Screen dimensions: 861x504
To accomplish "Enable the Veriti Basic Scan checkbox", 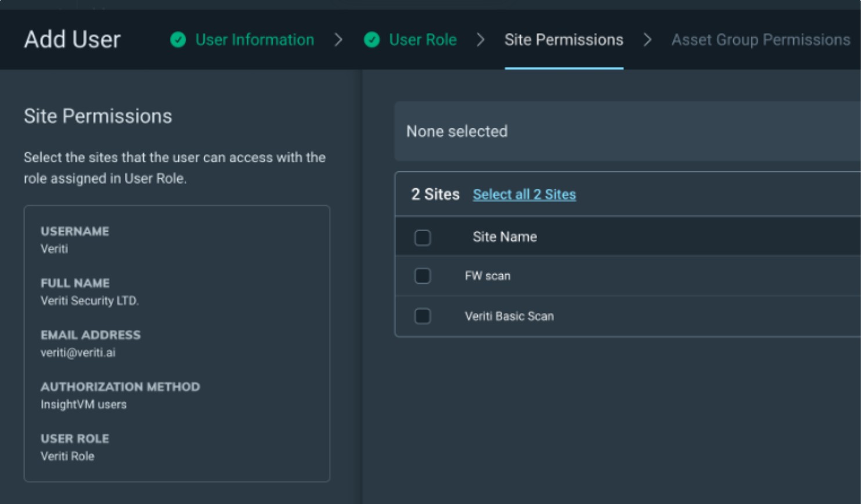I will 422,316.
